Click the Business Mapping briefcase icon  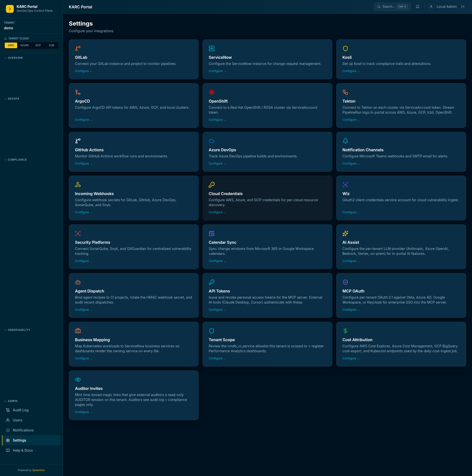[x=78, y=331]
